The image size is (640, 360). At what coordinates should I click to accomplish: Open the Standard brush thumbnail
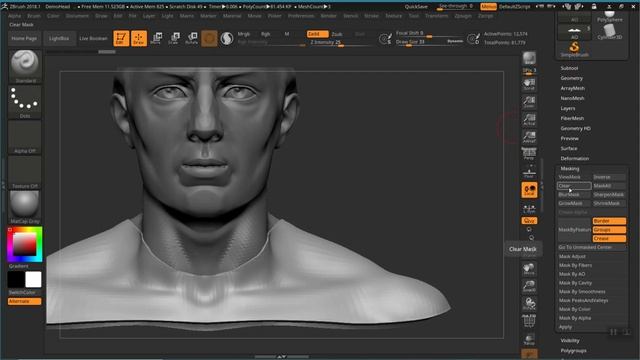click(25, 66)
